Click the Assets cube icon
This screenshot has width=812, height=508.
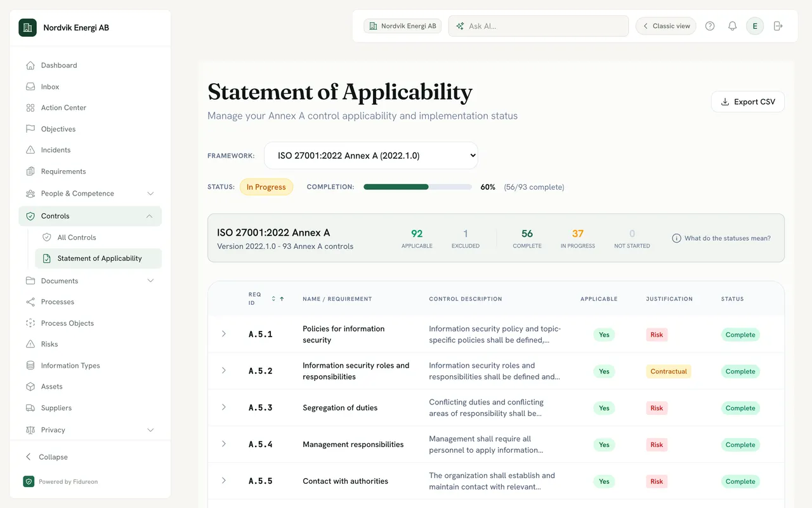coord(30,387)
